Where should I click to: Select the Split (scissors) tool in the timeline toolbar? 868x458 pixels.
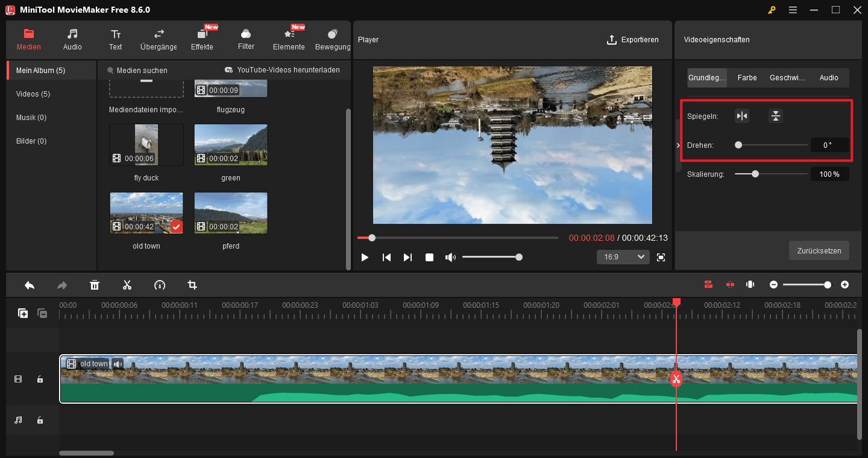[127, 284]
